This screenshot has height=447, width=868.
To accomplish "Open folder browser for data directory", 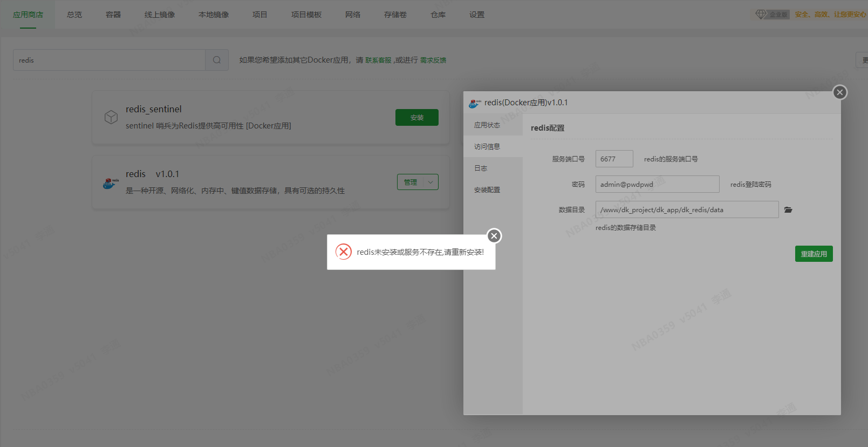I will 788,209.
